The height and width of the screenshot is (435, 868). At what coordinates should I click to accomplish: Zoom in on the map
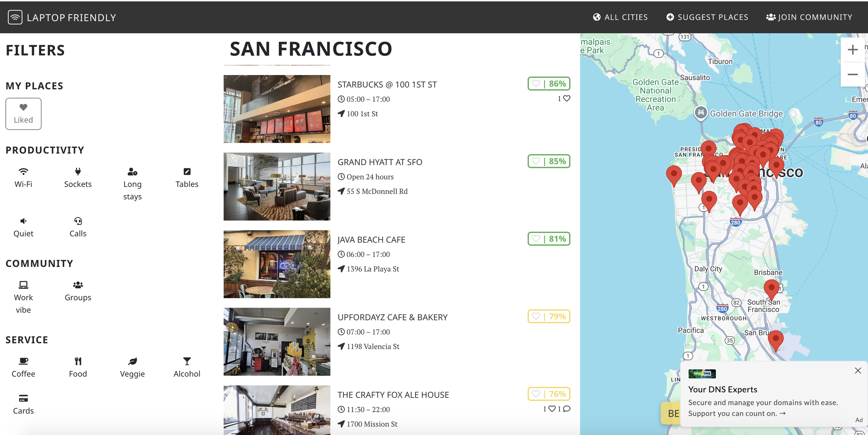(x=852, y=50)
